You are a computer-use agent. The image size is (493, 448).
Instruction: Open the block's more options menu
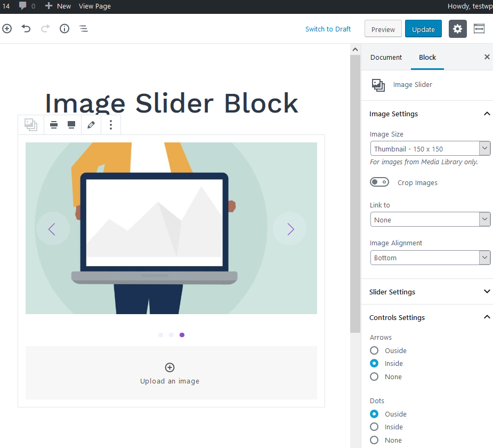coord(111,125)
